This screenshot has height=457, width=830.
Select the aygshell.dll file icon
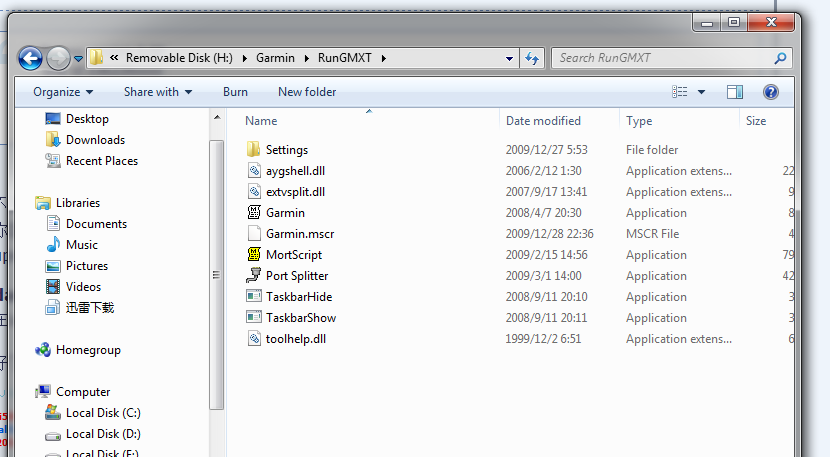click(254, 171)
